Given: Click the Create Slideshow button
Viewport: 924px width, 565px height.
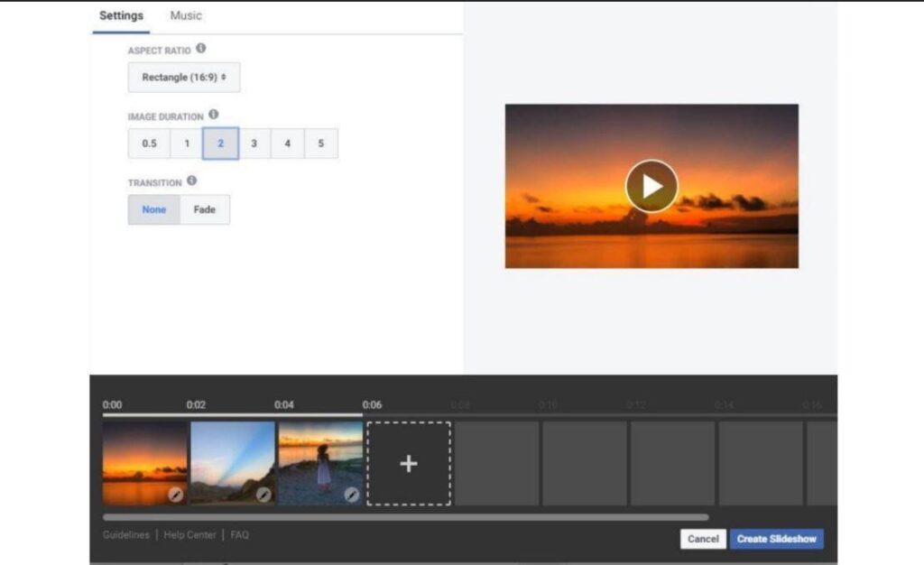Looking at the screenshot, I should coord(776,539).
